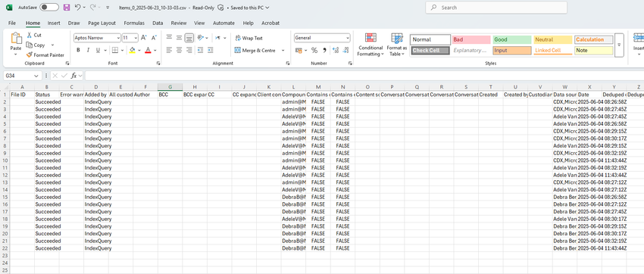Screen dimensions: 644x274
Task: Click the Search box
Action: pos(496,8)
